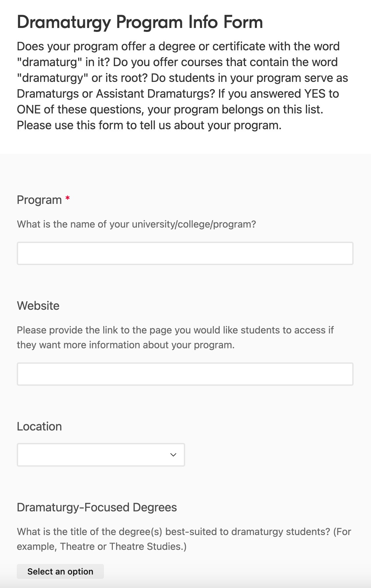Click the Program name input field

pyautogui.click(x=185, y=254)
